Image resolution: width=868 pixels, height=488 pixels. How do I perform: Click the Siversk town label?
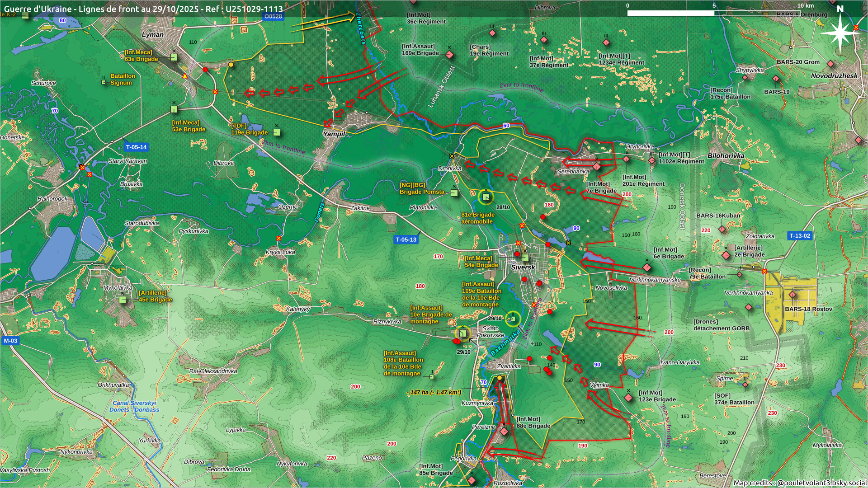point(523,267)
